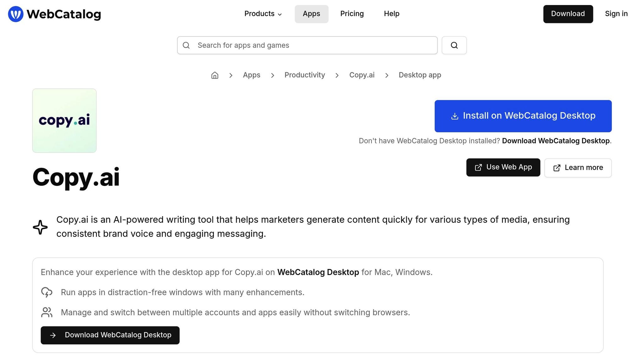Click the WebCatalog logo icon

(x=16, y=14)
